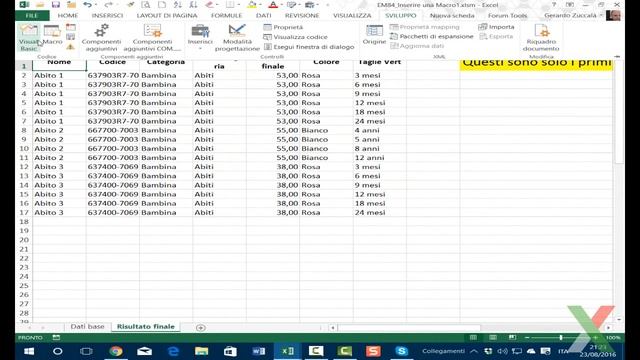Select row 8 header
This screenshot has height=360, width=640.
(x=24, y=130)
